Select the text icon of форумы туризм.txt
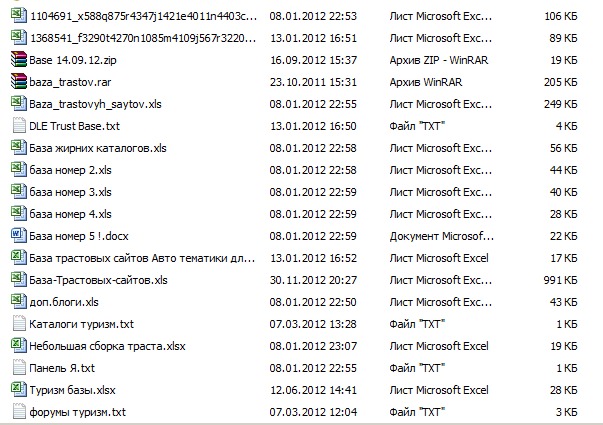 [x=19, y=412]
